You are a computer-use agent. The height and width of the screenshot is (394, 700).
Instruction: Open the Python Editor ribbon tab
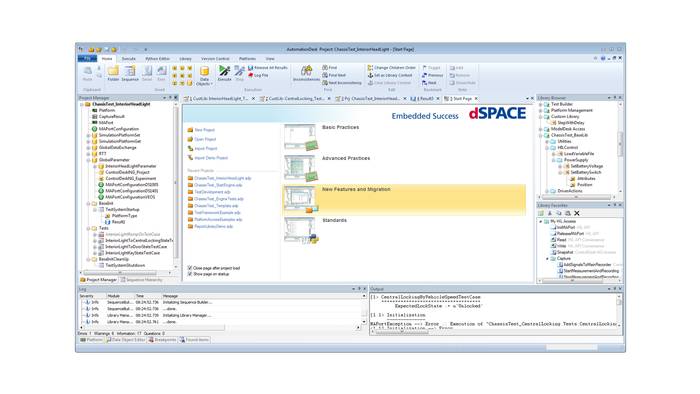click(x=158, y=58)
